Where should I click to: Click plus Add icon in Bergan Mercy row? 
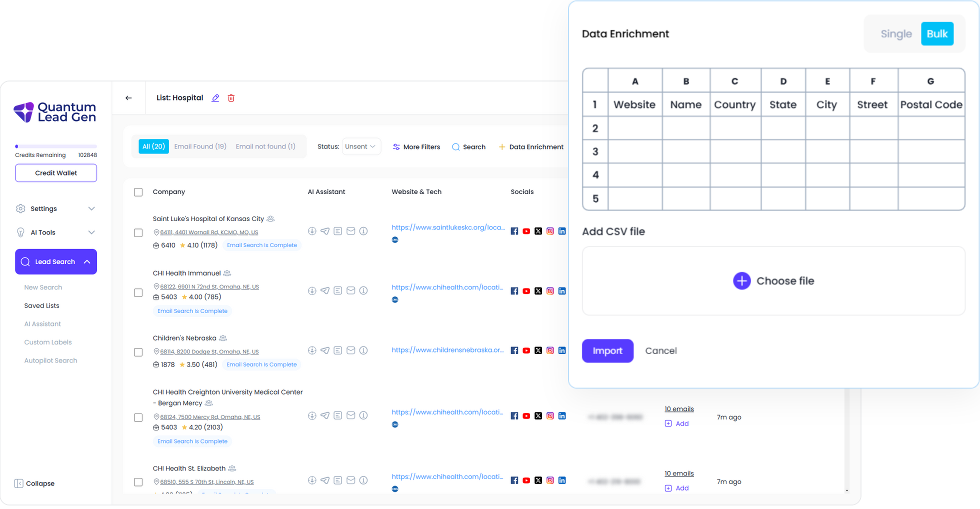[668, 423]
